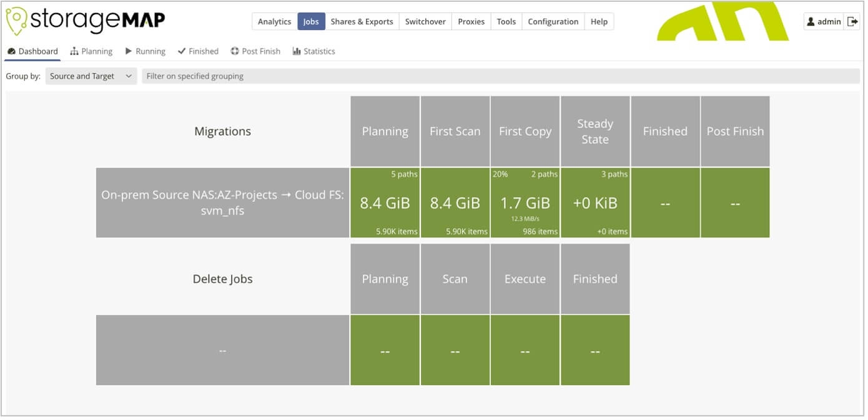Click the First Copy cell showing 1.7 GiB

click(x=525, y=202)
